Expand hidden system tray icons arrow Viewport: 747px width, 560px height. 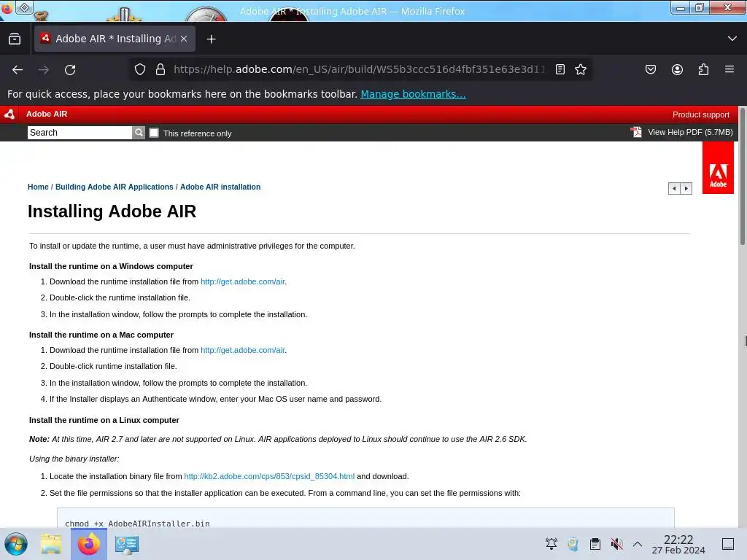pyautogui.click(x=638, y=544)
